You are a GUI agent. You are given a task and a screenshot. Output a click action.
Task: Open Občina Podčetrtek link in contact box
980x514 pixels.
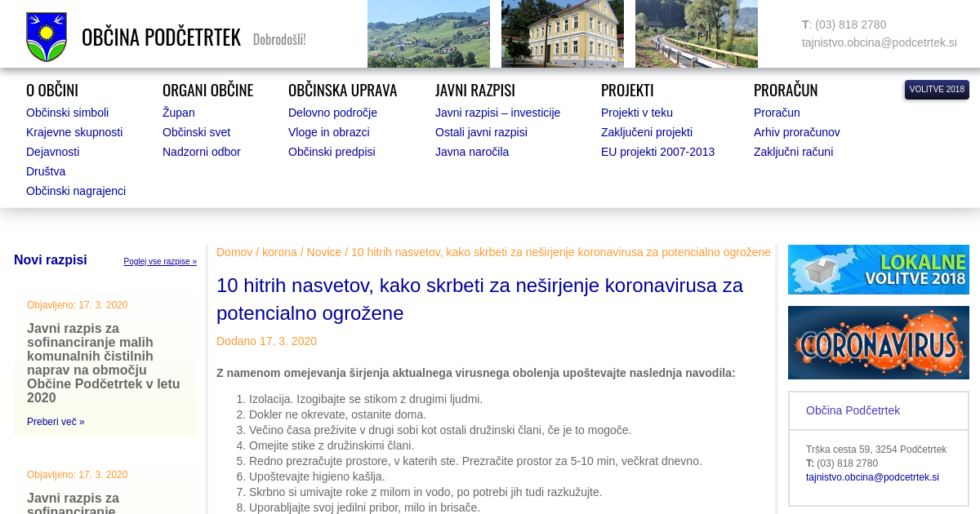click(x=853, y=410)
